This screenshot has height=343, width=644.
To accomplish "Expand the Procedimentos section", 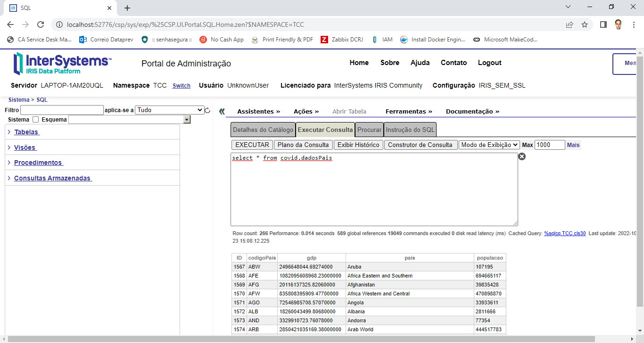I will pos(38,163).
